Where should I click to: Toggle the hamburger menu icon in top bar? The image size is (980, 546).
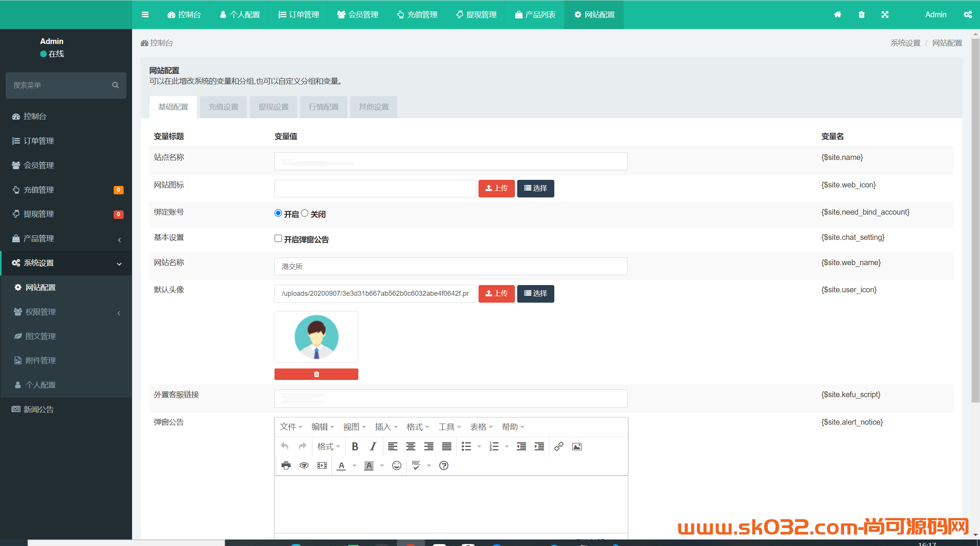145,15
